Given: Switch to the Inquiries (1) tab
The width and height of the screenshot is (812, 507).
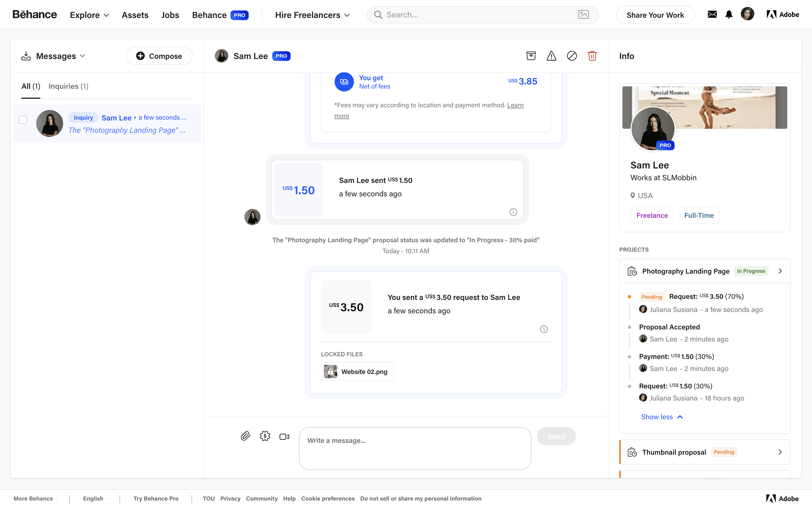Looking at the screenshot, I should (x=68, y=86).
